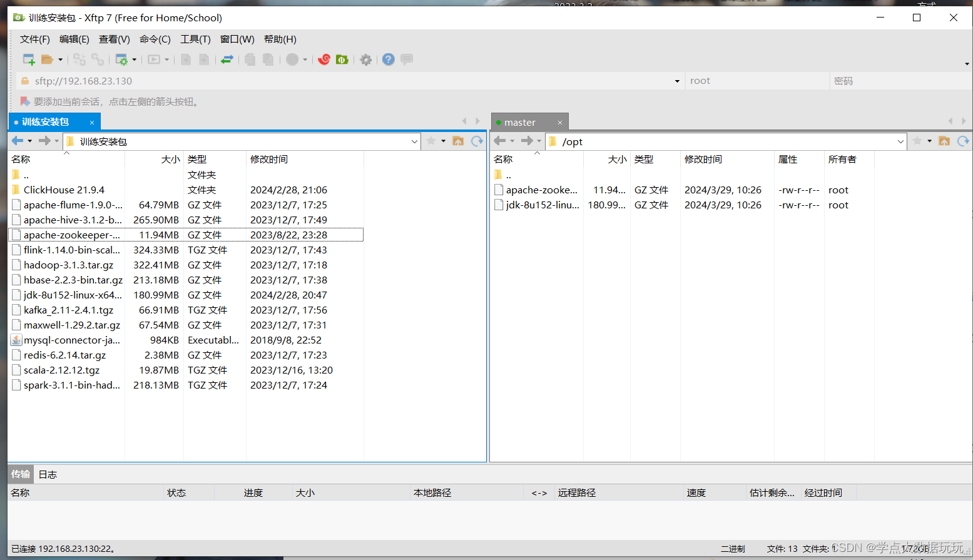Image resolution: width=973 pixels, height=560 pixels.
Task: Open the 查看(V) menu
Action: [115, 39]
